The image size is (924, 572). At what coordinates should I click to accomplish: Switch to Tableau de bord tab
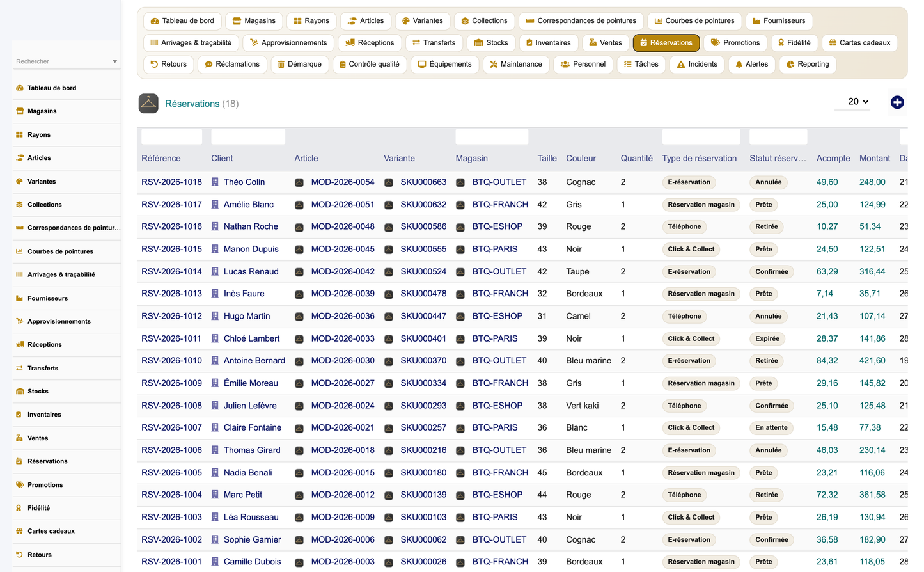pos(182,21)
